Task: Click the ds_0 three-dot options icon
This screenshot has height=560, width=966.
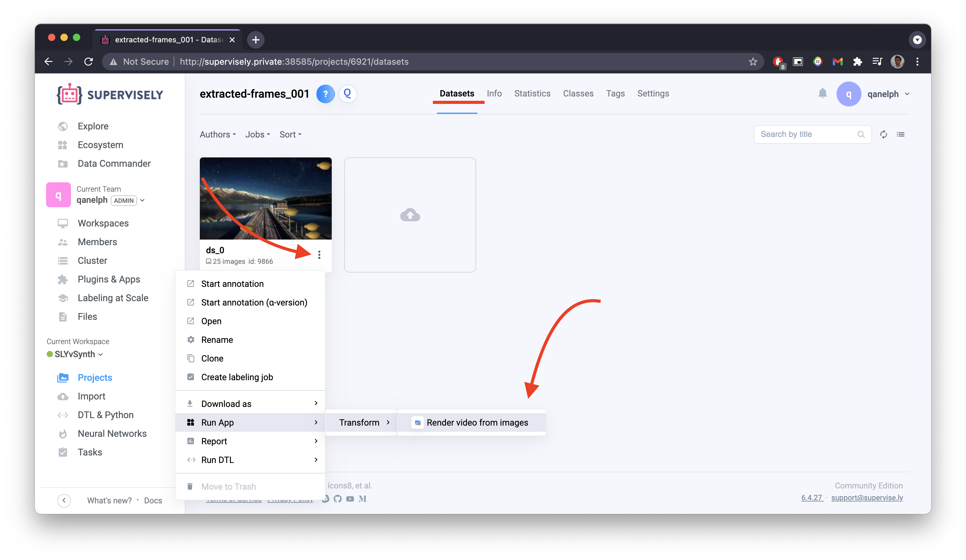Action: pyautogui.click(x=319, y=255)
